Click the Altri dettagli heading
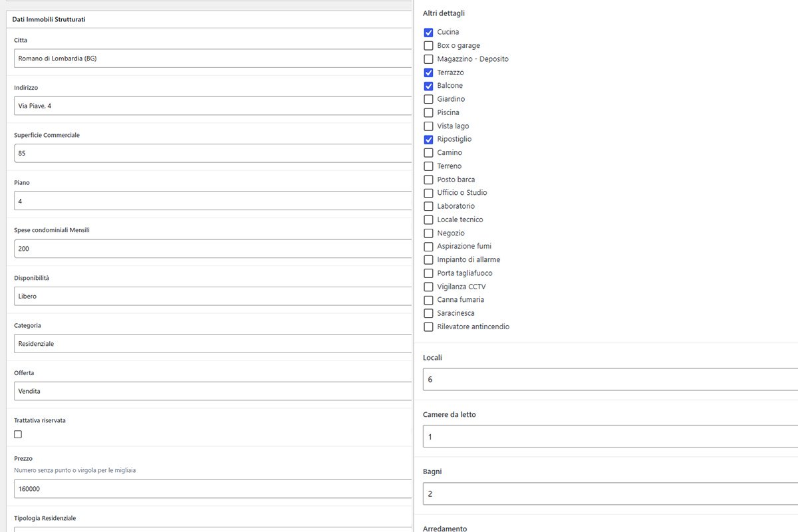This screenshot has height=532, width=798. 444,13
